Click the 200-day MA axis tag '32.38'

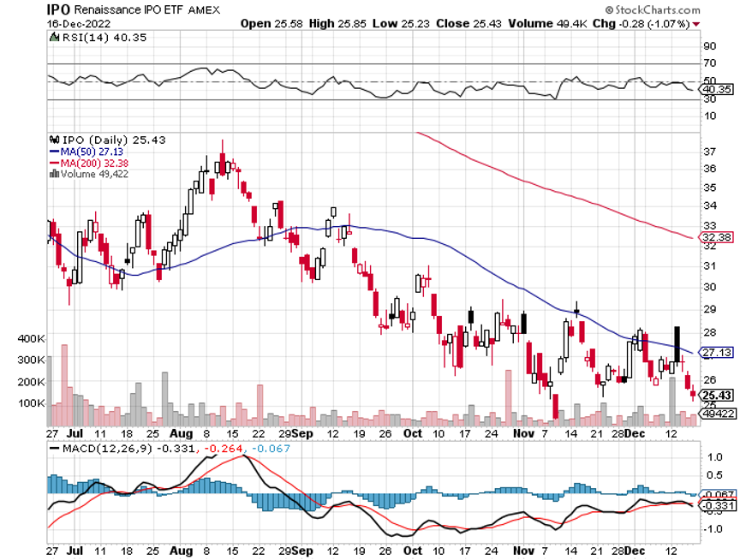click(716, 237)
